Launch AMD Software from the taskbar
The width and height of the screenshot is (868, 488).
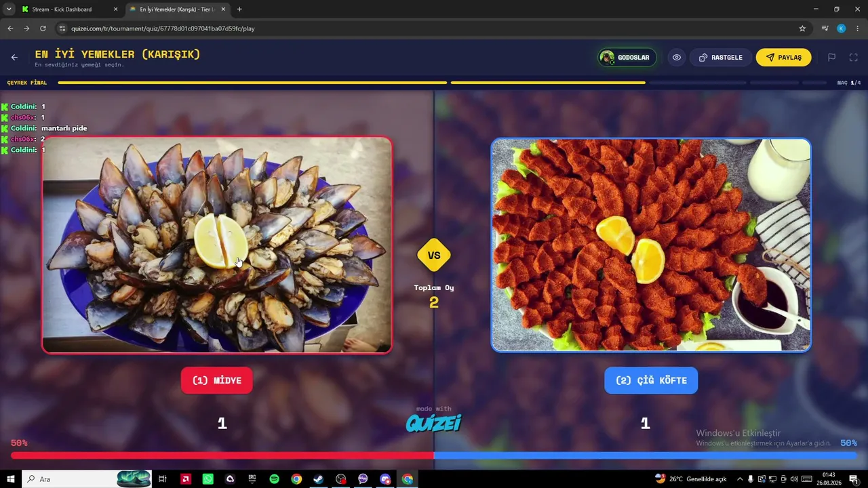tap(186, 479)
